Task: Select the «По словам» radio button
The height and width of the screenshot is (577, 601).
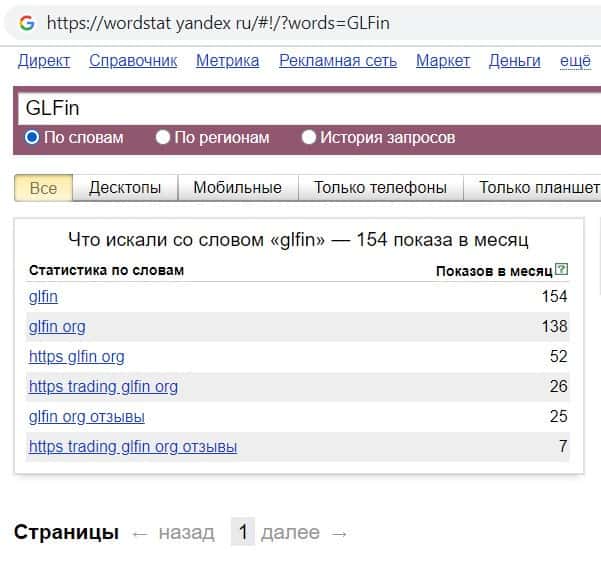Action: [x=32, y=137]
